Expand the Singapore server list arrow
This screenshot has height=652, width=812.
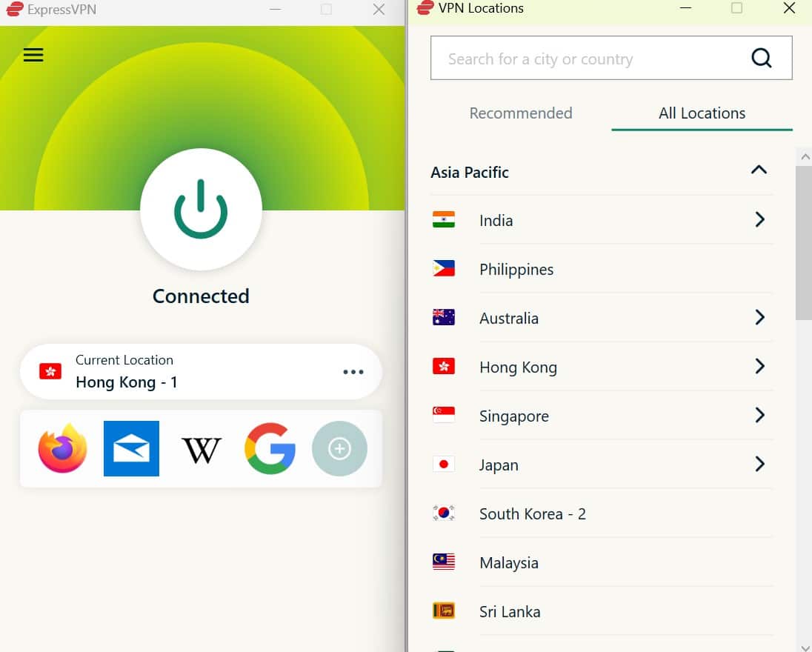[x=759, y=415]
